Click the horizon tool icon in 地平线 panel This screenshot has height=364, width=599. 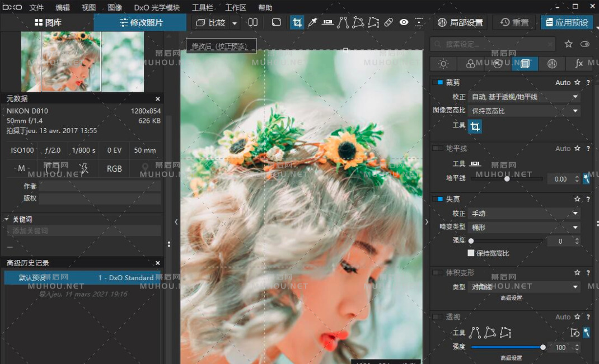[475, 164]
